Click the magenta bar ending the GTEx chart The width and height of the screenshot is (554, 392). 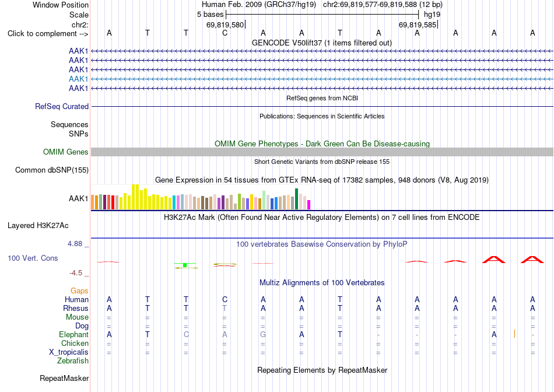coord(309,205)
